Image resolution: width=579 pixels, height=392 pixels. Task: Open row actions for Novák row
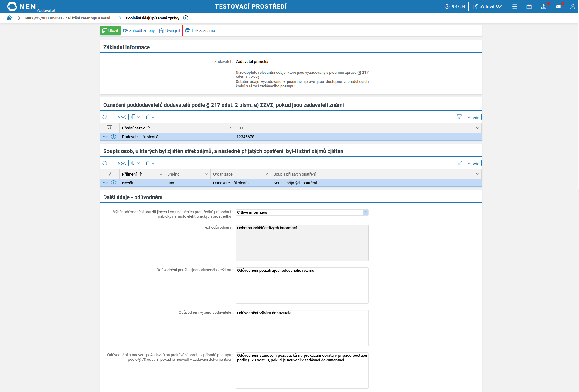click(x=106, y=183)
